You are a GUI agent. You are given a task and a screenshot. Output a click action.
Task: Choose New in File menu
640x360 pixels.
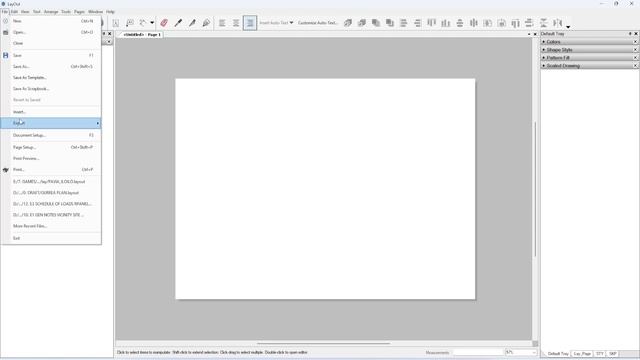51,21
